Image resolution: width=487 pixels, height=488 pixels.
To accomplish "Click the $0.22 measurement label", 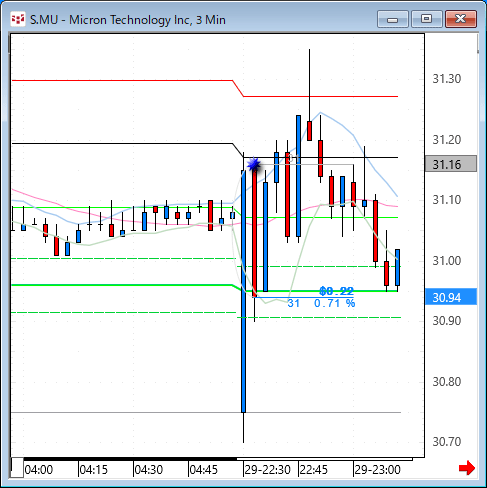I will click(x=336, y=291).
